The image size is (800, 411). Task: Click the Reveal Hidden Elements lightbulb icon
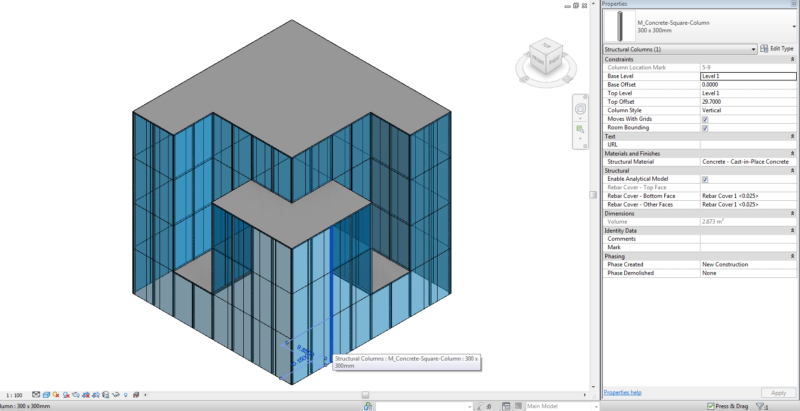(x=126, y=395)
